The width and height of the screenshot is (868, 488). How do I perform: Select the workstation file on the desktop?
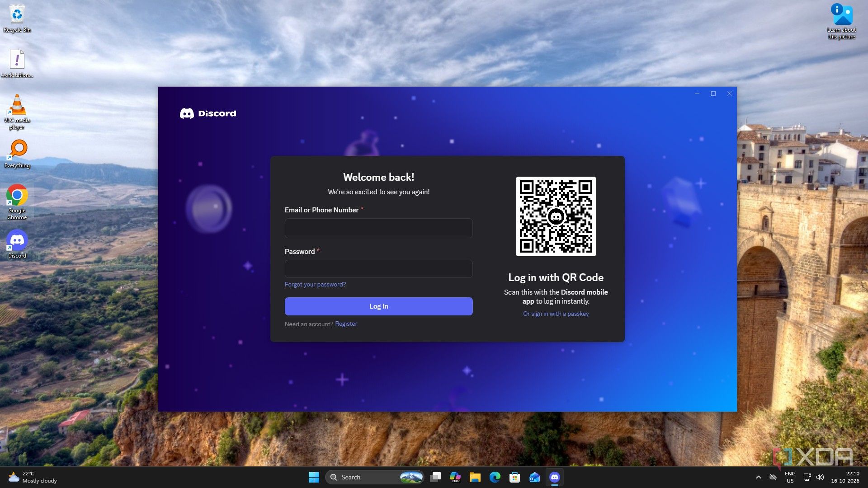[x=17, y=63]
